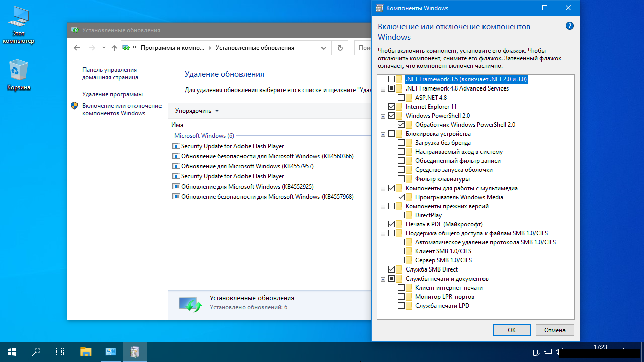Click volume speaker icon in system tray
644x362 pixels.
[x=559, y=352]
